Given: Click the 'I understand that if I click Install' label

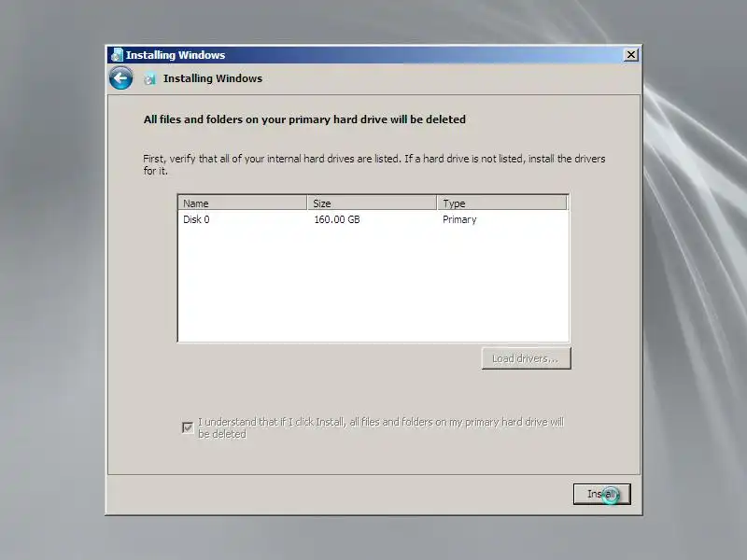Looking at the screenshot, I should click(381, 427).
